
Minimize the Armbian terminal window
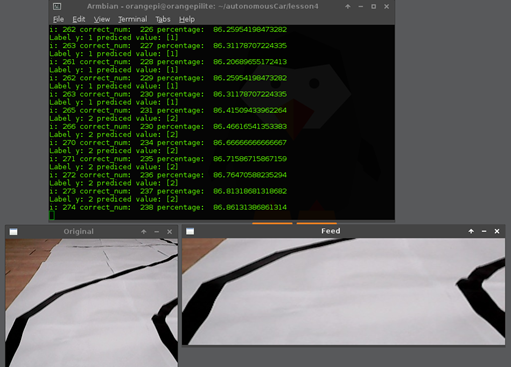coord(361,6)
